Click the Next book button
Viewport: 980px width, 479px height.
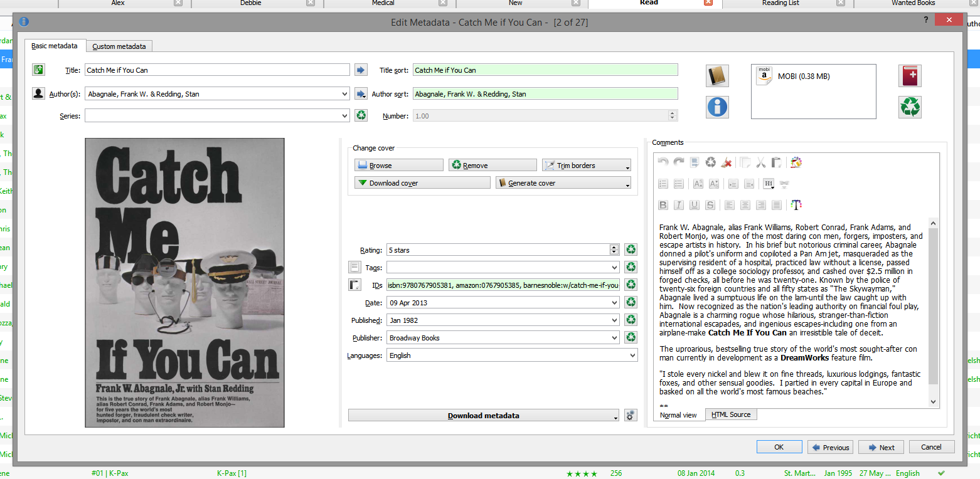(881, 447)
